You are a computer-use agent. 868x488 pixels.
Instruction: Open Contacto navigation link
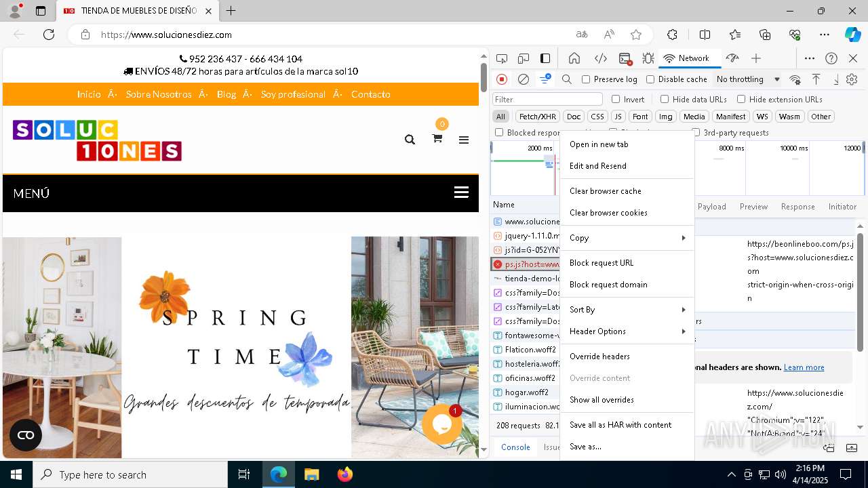click(370, 94)
